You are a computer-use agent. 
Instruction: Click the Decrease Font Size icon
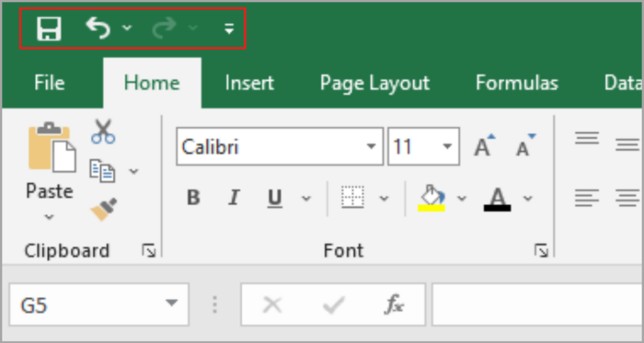[x=525, y=144]
